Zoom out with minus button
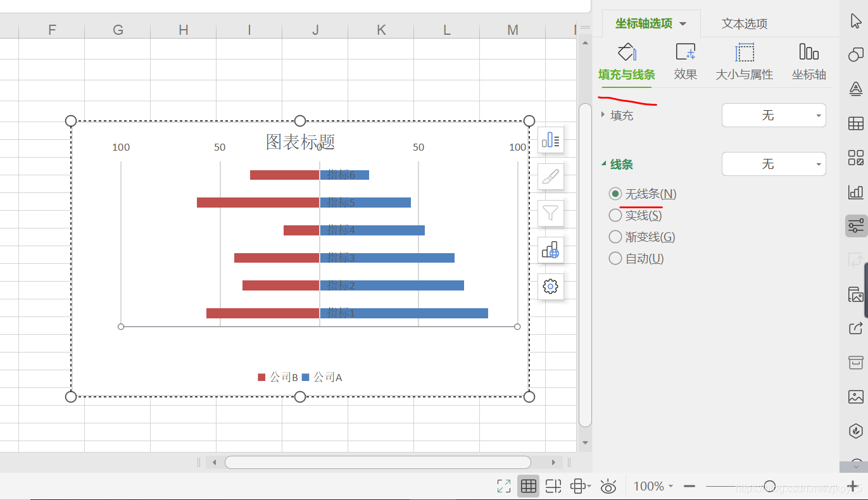 pos(690,486)
